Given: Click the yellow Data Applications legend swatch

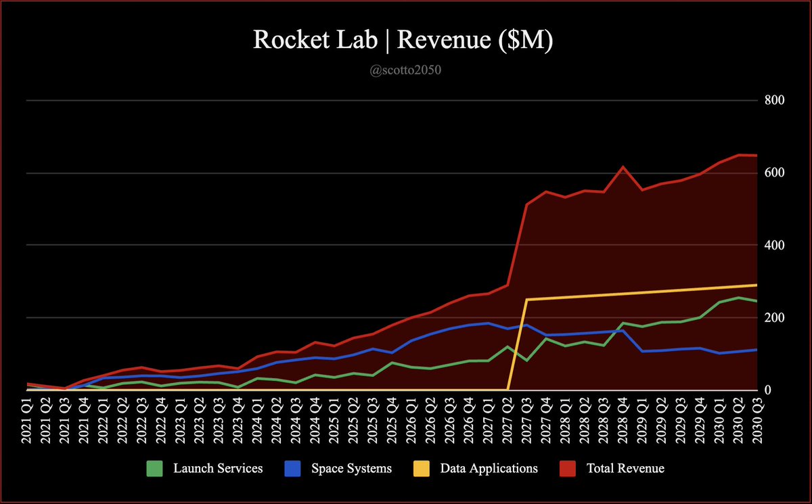Looking at the screenshot, I should (x=422, y=467).
